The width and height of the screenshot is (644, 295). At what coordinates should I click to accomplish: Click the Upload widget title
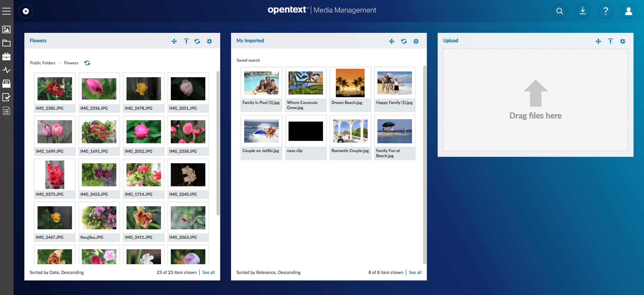[x=451, y=40]
